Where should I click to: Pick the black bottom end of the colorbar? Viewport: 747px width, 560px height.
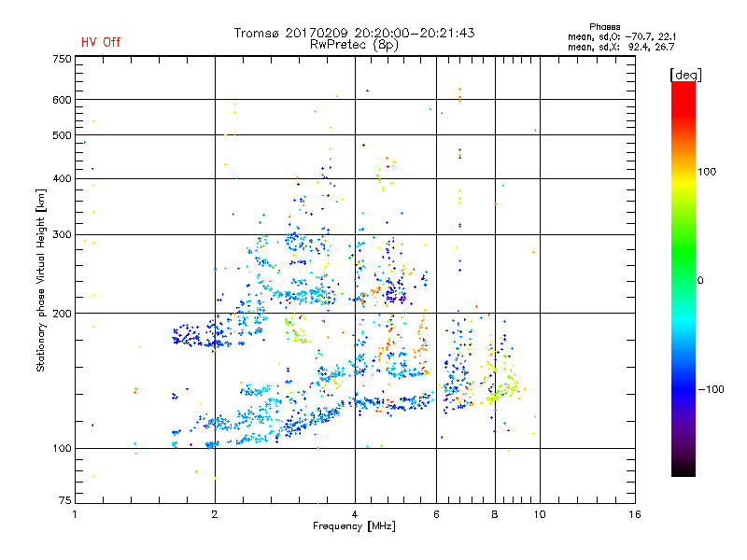pos(684,470)
